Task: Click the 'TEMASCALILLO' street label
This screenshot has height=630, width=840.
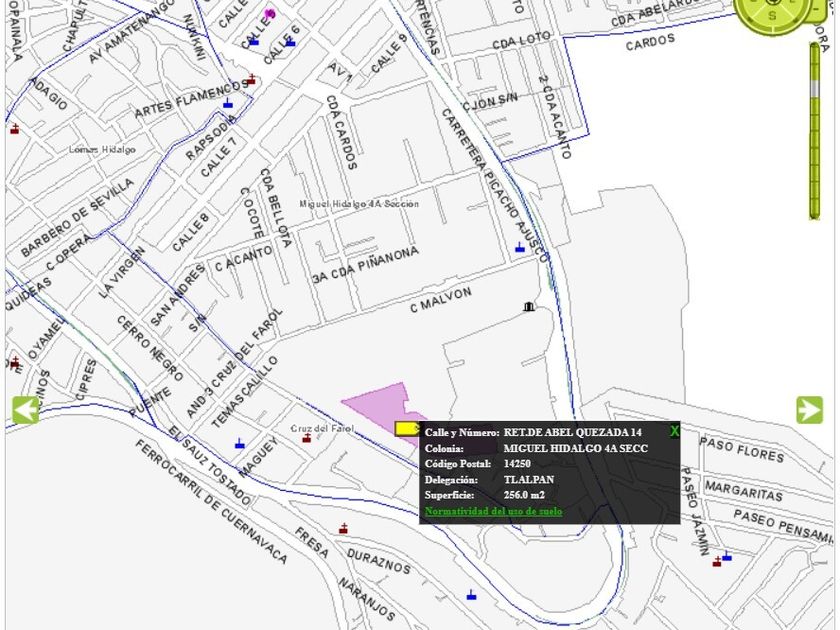Action: click(x=245, y=392)
